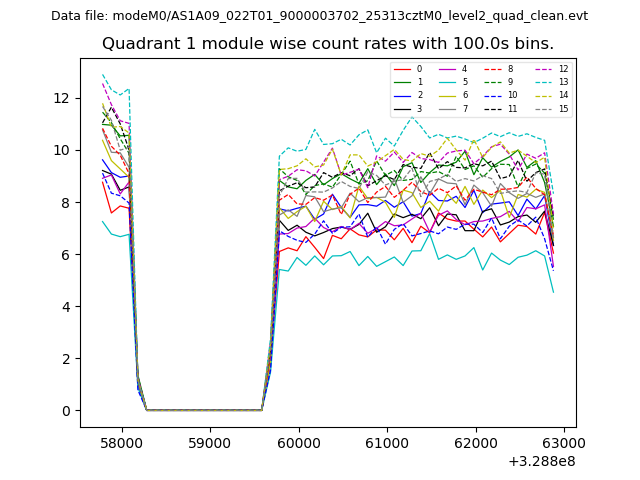Click the x-axis tick label 58000
Screen dimensions: 640x480
(122, 443)
